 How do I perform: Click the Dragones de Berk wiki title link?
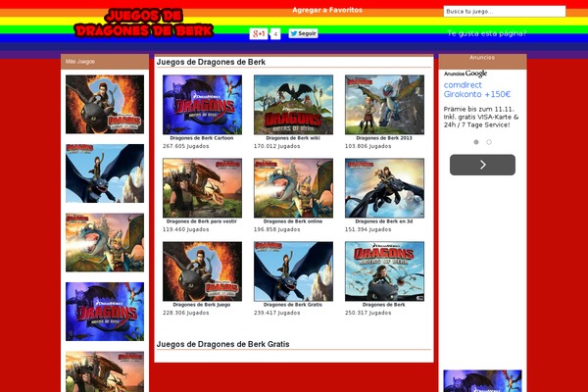click(x=293, y=138)
